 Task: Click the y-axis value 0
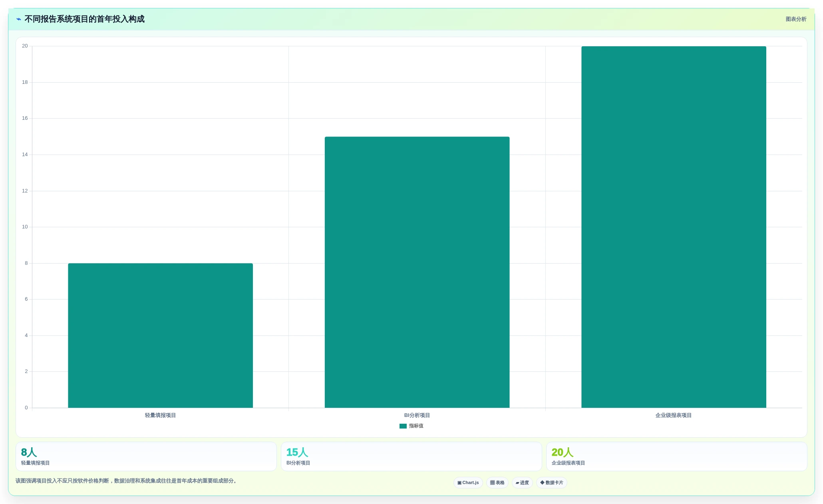[26, 408]
